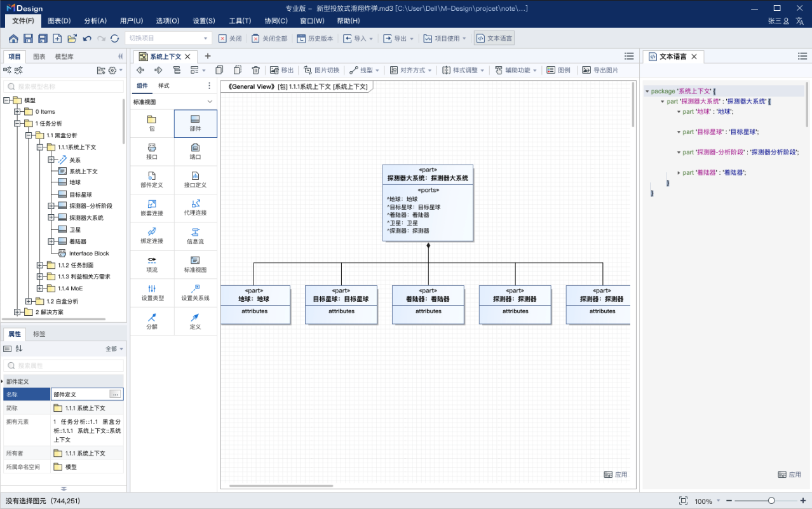Open the 线型 dropdown in diagram toolbar
812x509 pixels.
(363, 70)
